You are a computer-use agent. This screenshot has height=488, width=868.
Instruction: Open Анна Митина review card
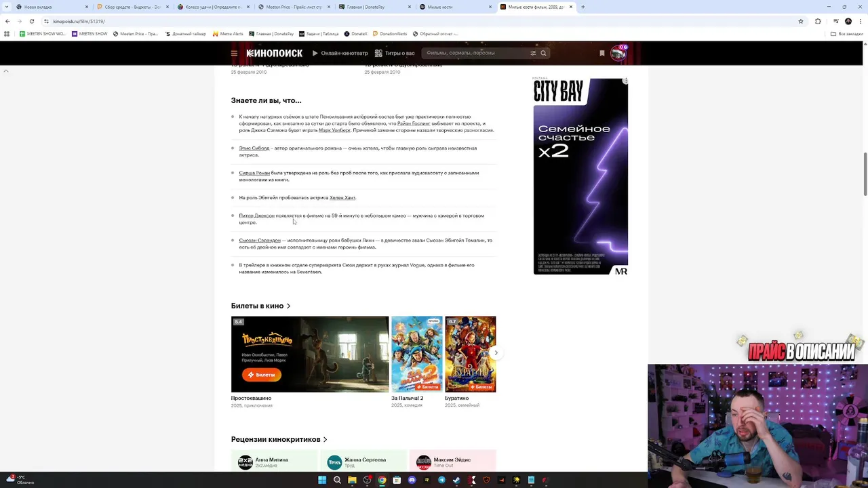click(x=274, y=461)
